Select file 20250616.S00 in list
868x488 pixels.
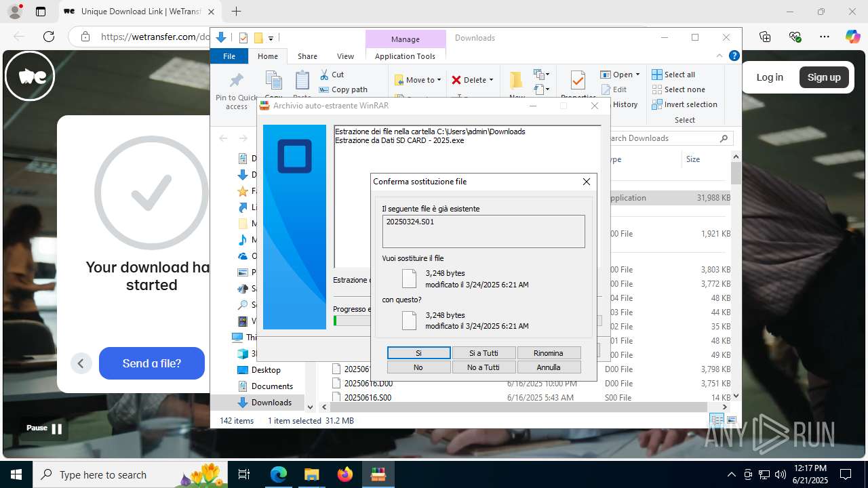coord(368,398)
